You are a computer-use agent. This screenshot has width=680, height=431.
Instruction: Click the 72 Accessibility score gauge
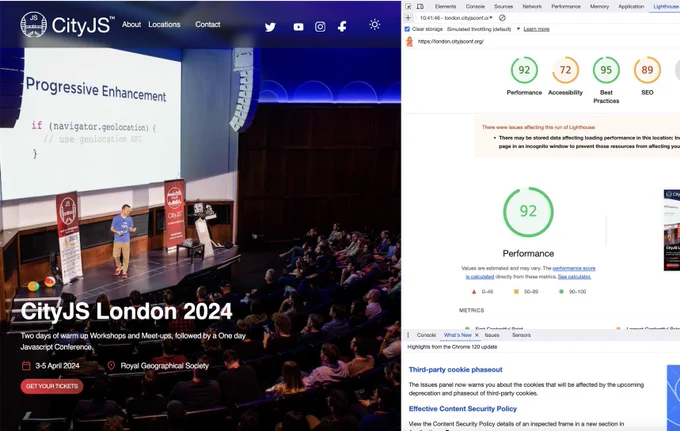(565, 70)
